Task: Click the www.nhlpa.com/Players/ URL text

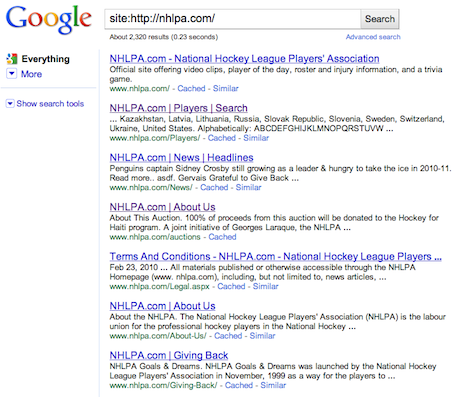Action: [x=155, y=138]
